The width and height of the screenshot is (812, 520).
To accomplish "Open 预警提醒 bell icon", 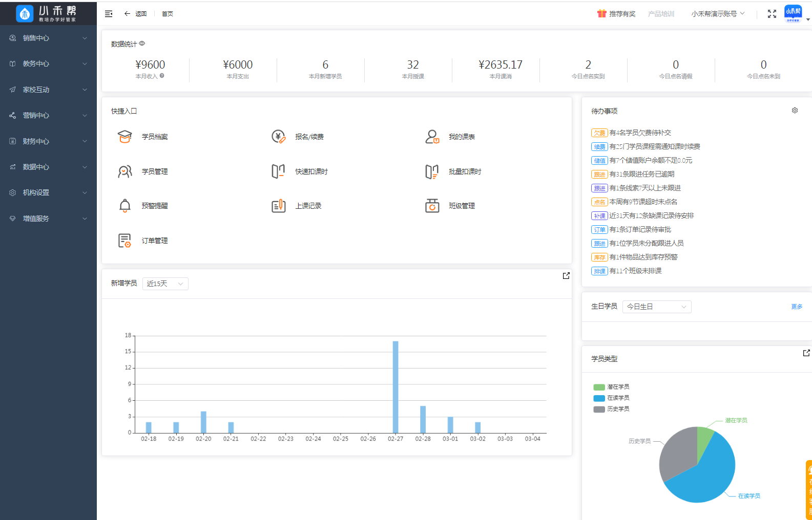I will point(125,206).
